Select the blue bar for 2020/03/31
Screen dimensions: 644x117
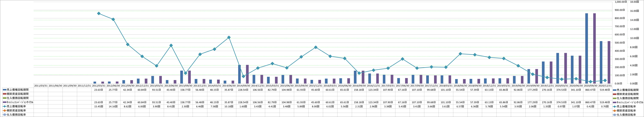[558, 68]
